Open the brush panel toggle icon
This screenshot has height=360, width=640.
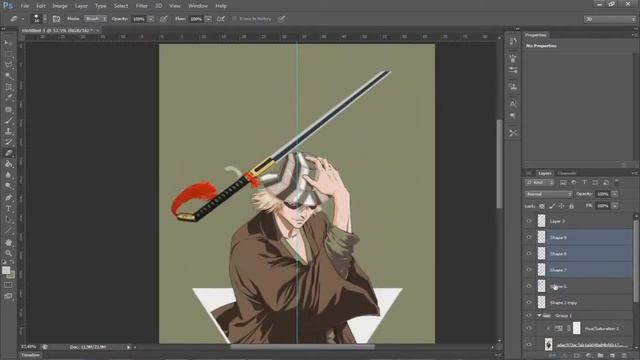56,19
